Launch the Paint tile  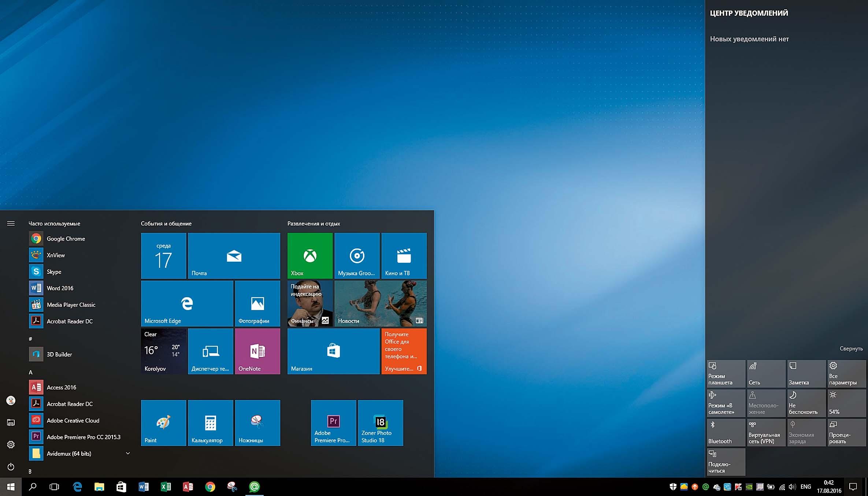pyautogui.click(x=163, y=423)
